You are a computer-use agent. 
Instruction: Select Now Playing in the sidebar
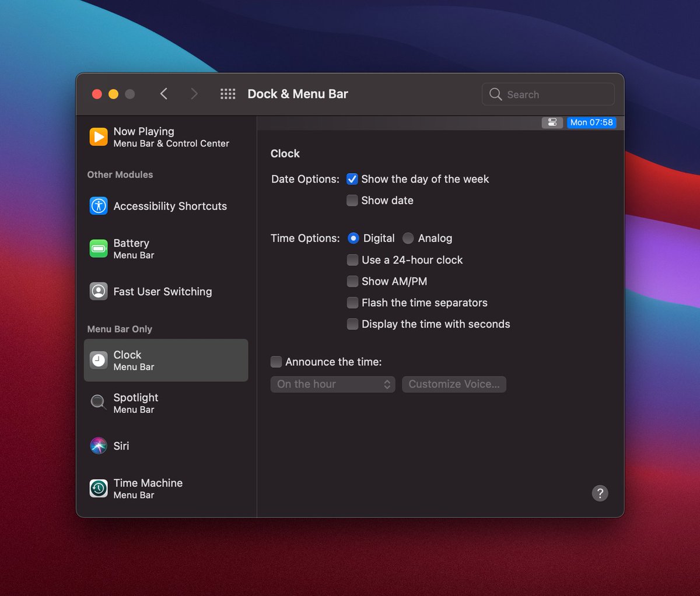coord(143,136)
